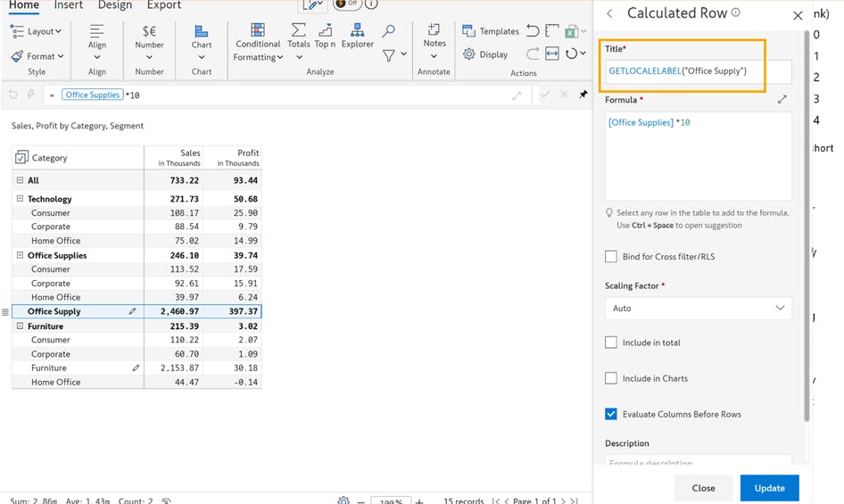This screenshot has height=504, width=844.
Task: Launch the Explorer hierarchy tool
Action: point(358,36)
